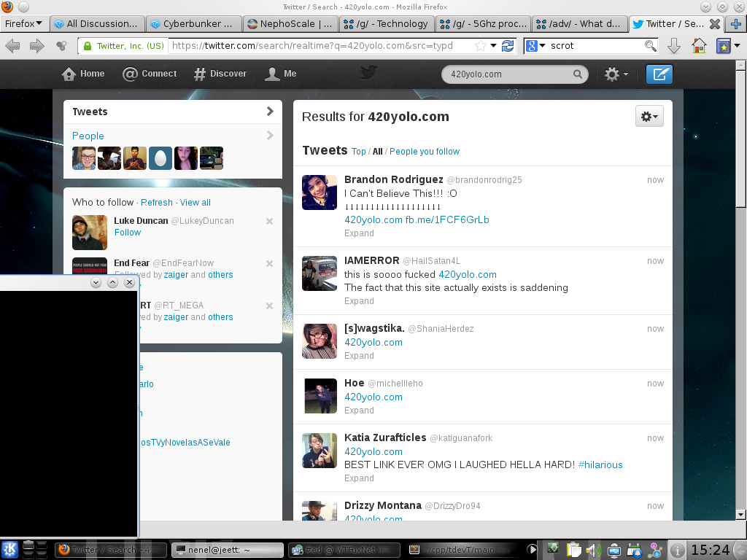747x560 pixels.
Task: Submit the scrot search with magnifier icon
Action: (x=650, y=46)
